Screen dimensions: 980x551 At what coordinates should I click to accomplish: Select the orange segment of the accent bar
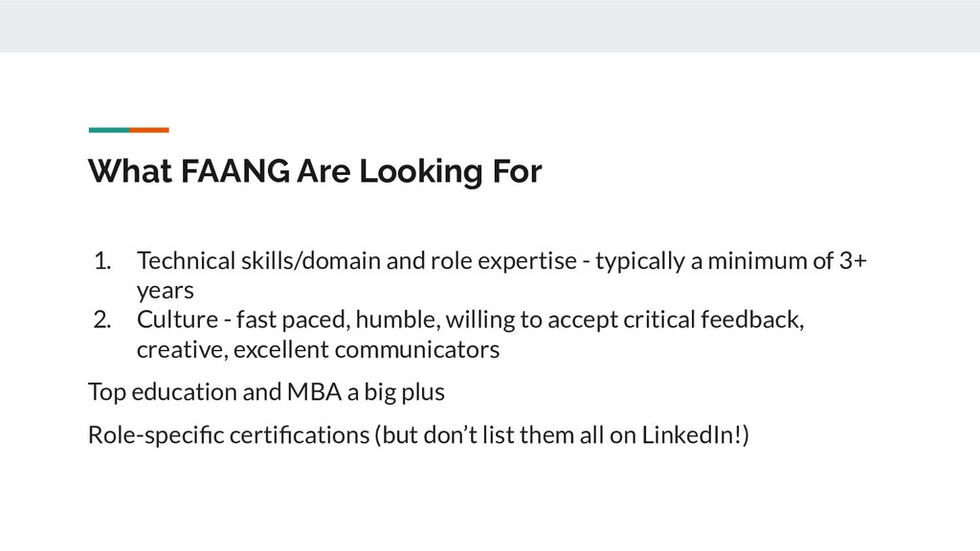tap(149, 130)
